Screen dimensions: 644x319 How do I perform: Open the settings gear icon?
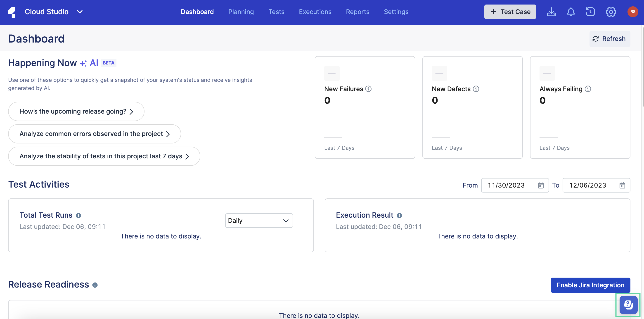pyautogui.click(x=611, y=12)
